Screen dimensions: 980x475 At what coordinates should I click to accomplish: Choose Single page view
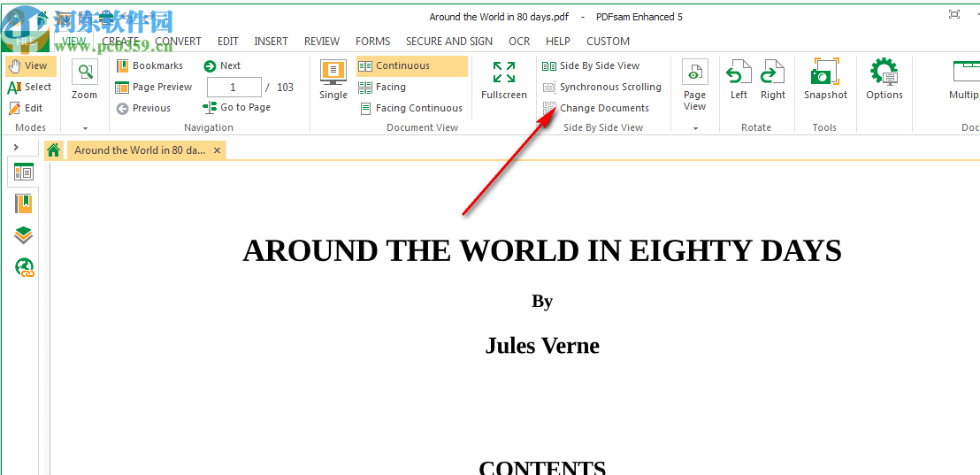(333, 80)
